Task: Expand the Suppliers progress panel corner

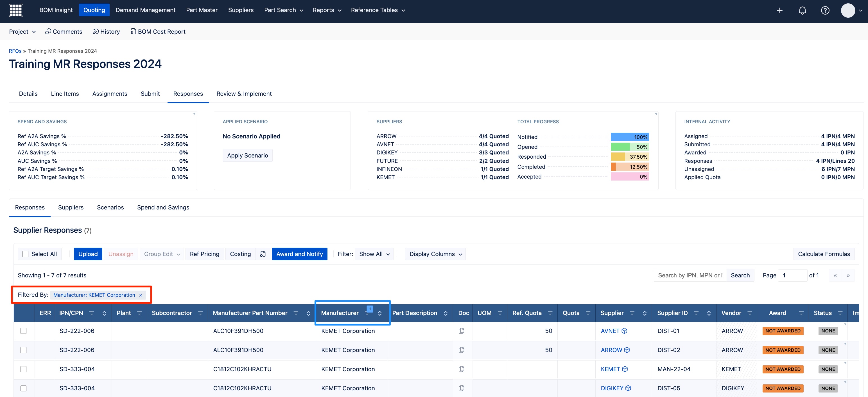Action: (656, 114)
